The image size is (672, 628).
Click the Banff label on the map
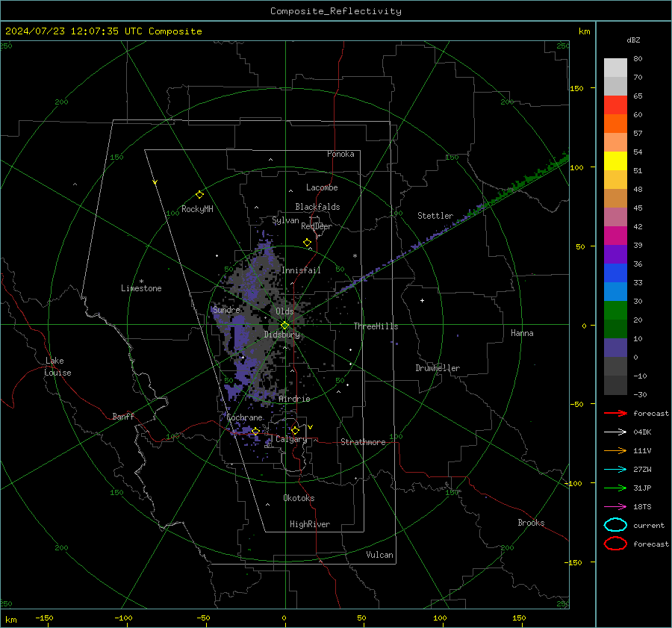point(123,417)
